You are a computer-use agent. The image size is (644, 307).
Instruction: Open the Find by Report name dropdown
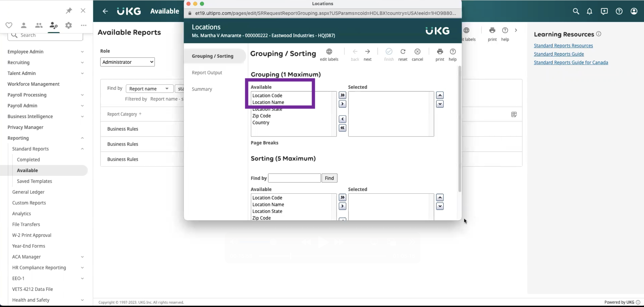pos(150,89)
